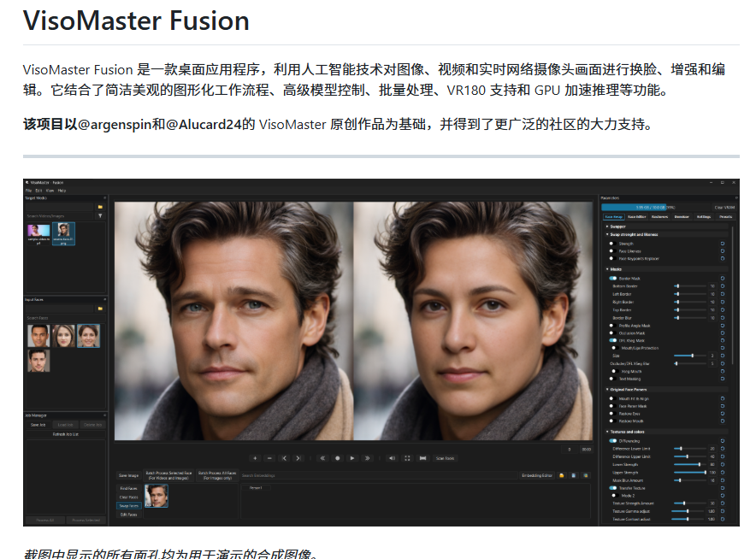Adjust the Texture Strength Amount slider
The image size is (756, 559).
pyautogui.click(x=690, y=503)
